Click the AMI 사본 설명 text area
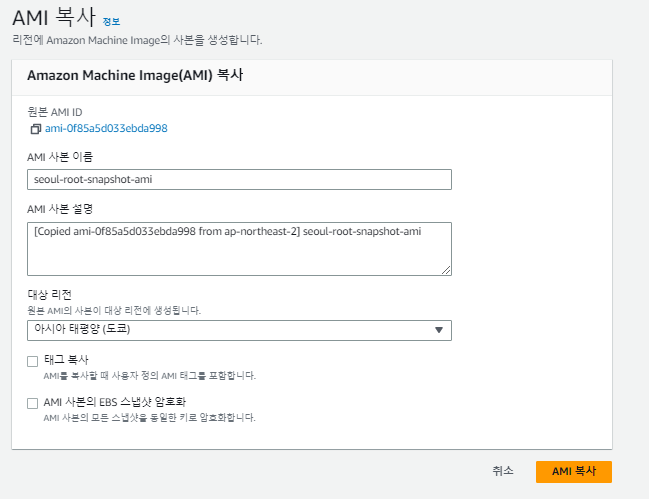 239,249
